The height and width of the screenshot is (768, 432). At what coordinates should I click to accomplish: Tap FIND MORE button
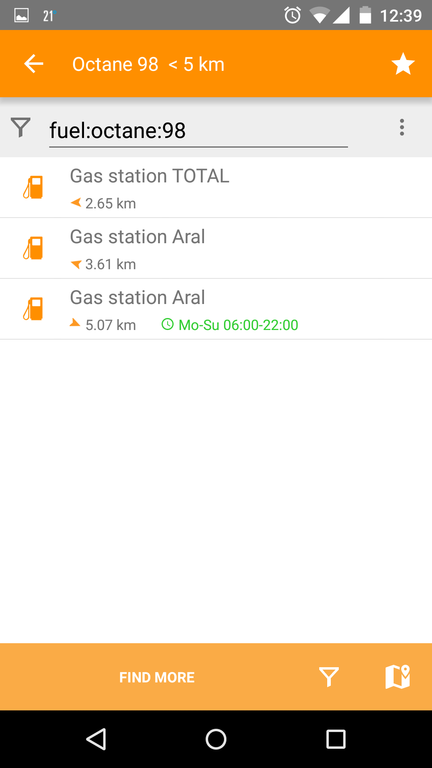157,677
